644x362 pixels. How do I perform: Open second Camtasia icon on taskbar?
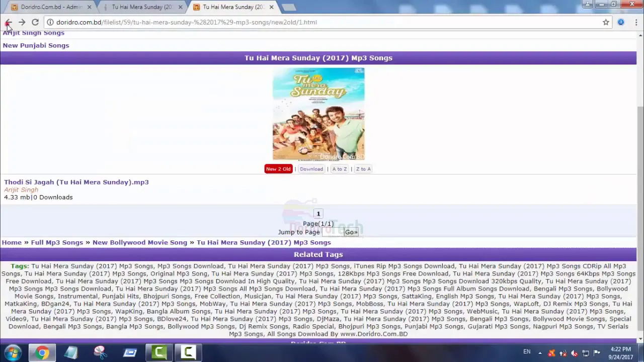(x=188, y=352)
